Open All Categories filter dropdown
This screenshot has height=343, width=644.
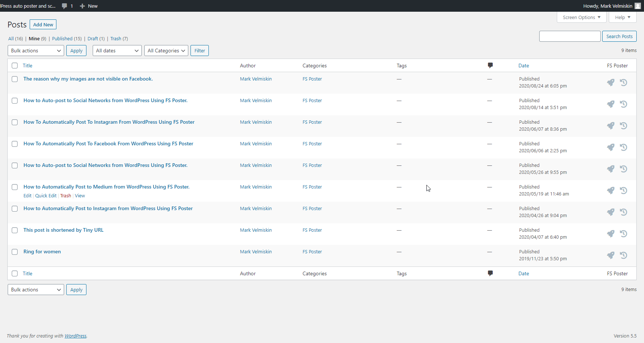[166, 51]
